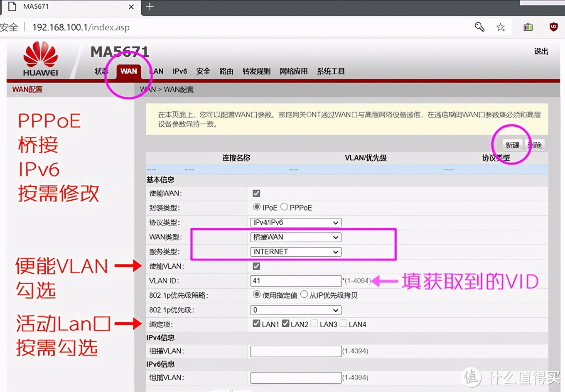Click the IPv6信息 section heading
This screenshot has width=565, height=392.
coord(160,364)
